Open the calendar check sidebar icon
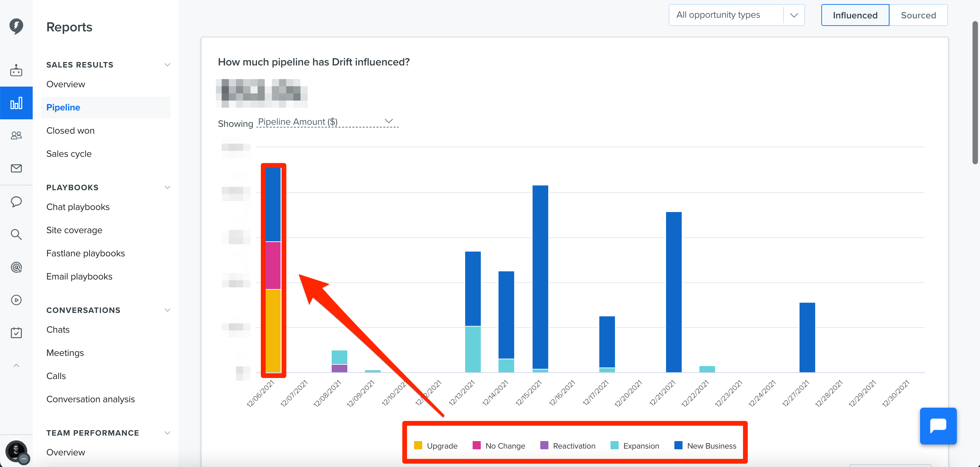980x467 pixels. 16,333
